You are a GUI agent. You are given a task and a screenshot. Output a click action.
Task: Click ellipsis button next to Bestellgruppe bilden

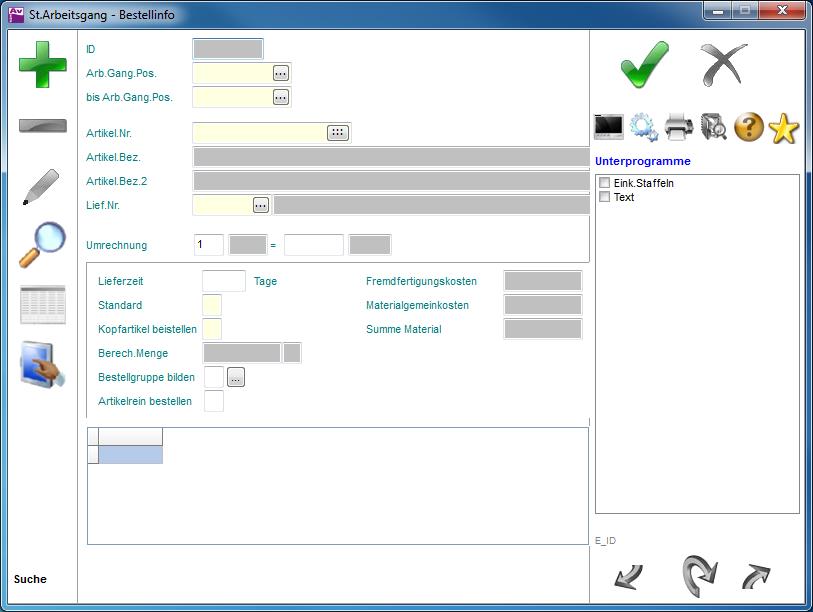(x=235, y=378)
